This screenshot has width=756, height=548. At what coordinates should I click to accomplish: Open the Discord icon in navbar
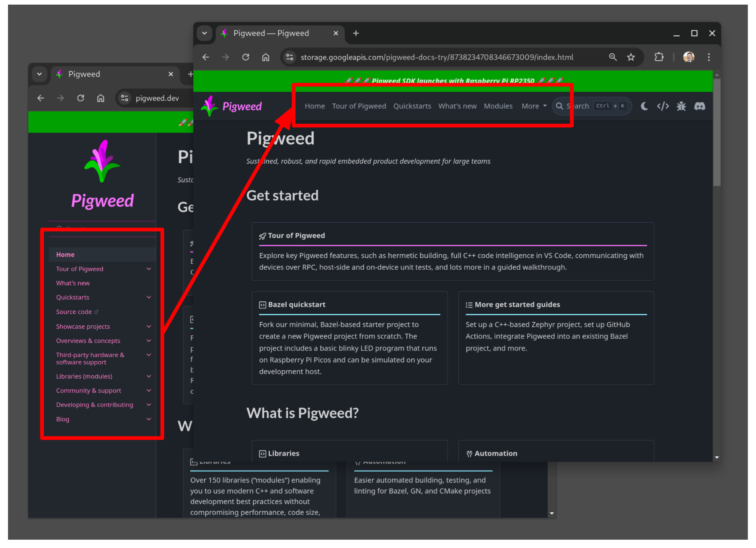pos(699,106)
